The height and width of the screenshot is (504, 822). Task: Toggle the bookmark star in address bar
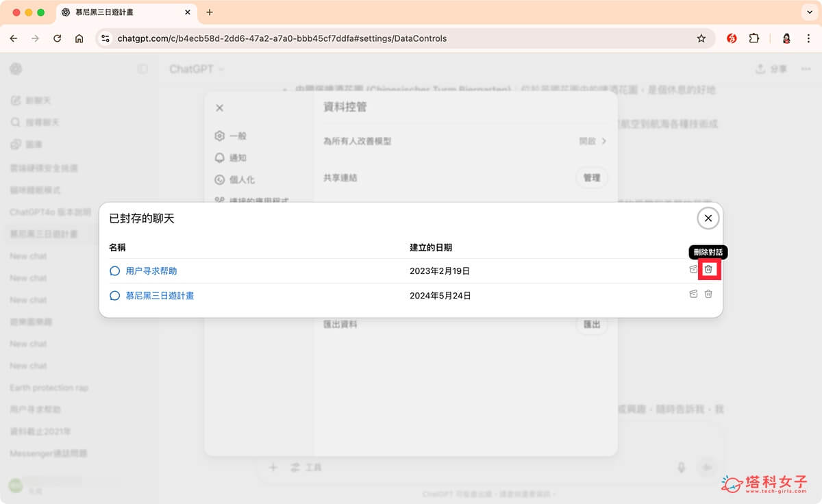click(702, 38)
